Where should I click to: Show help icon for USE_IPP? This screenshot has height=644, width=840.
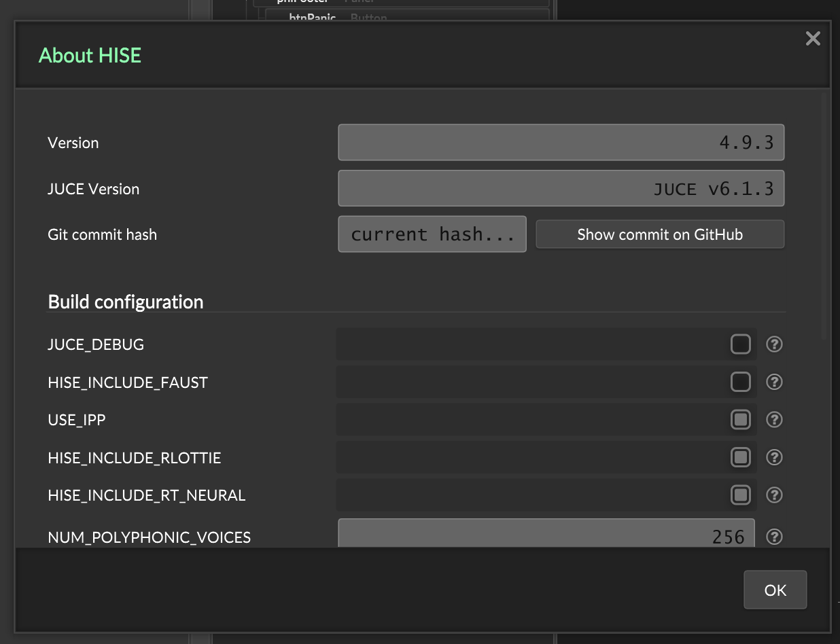[774, 420]
